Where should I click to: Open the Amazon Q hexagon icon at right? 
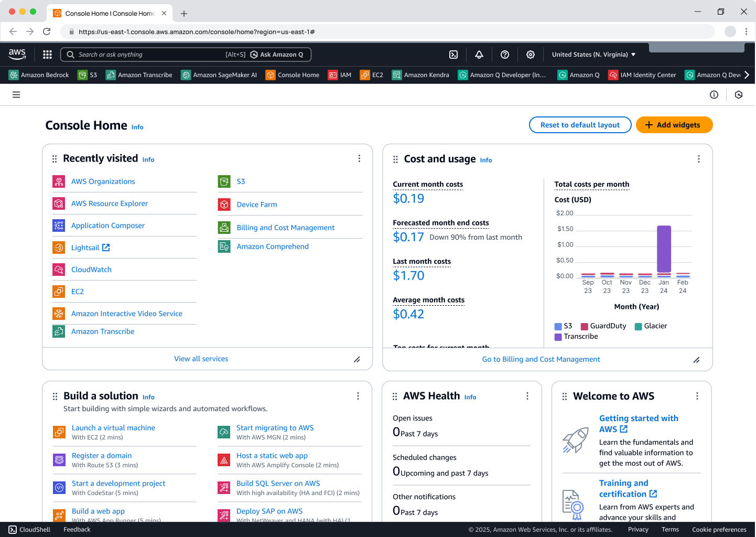[x=739, y=95]
